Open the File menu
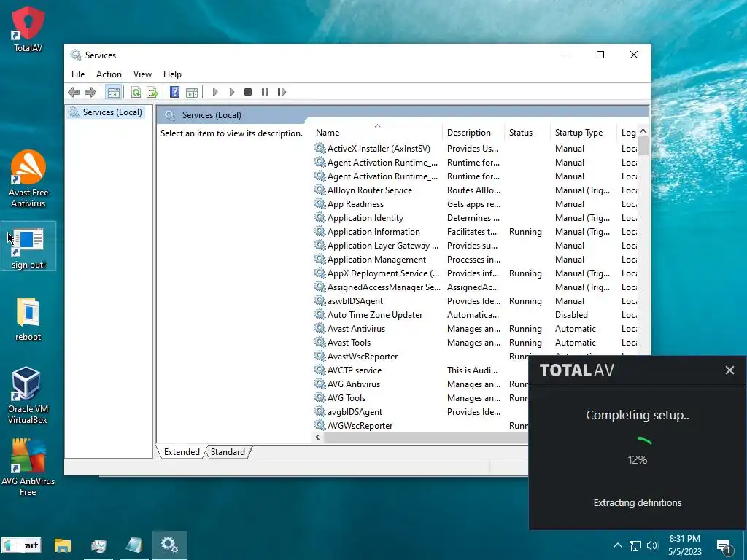The height and width of the screenshot is (560, 747). click(x=78, y=74)
